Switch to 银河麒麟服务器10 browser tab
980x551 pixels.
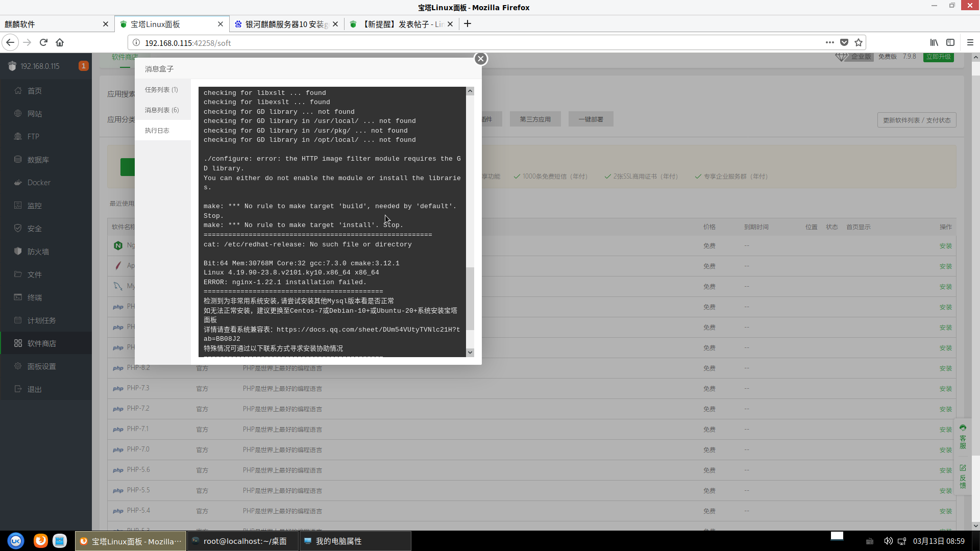286,24
